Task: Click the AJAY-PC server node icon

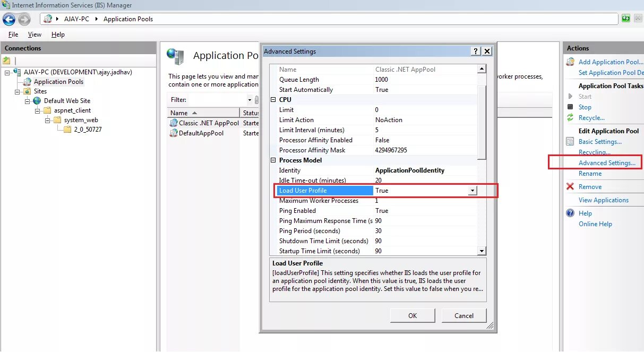Action: tap(18, 72)
